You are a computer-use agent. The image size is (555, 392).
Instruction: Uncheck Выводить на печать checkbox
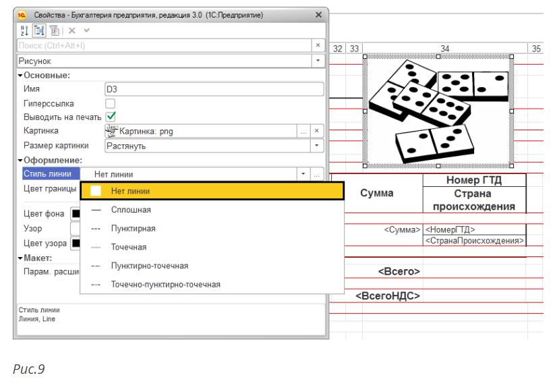point(111,117)
